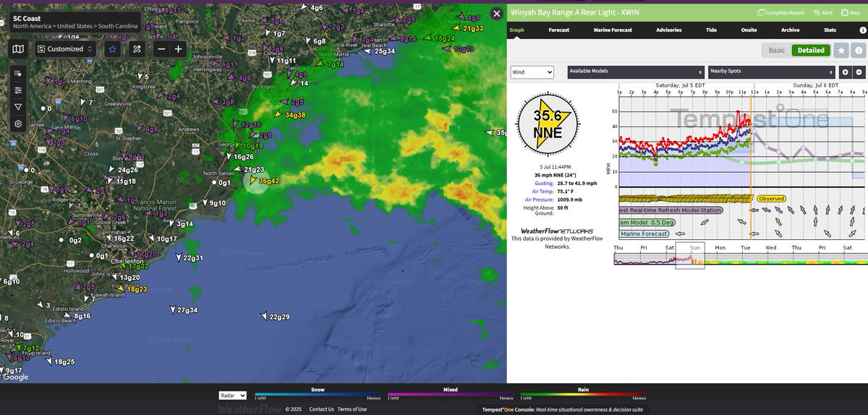
Task: Select the 27g34 station marker
Action: coord(183,309)
